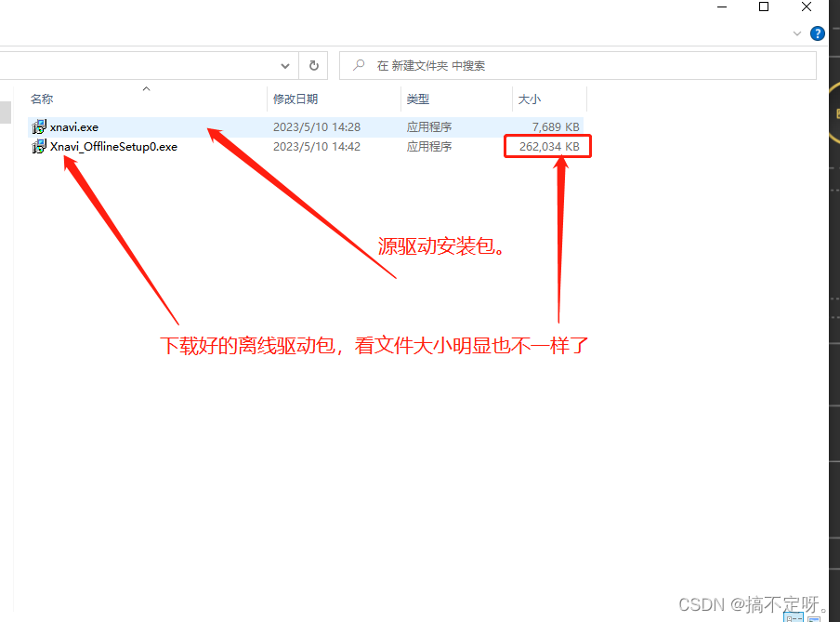Click the navigation pane scrollbar thumb
The height and width of the screenshot is (622, 840).
coord(6,112)
